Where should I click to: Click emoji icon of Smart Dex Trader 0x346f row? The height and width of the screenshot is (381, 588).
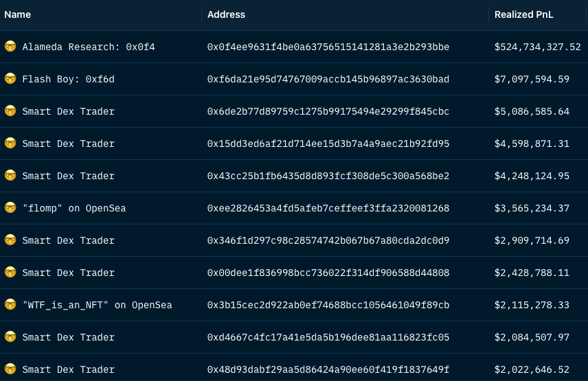coord(10,240)
